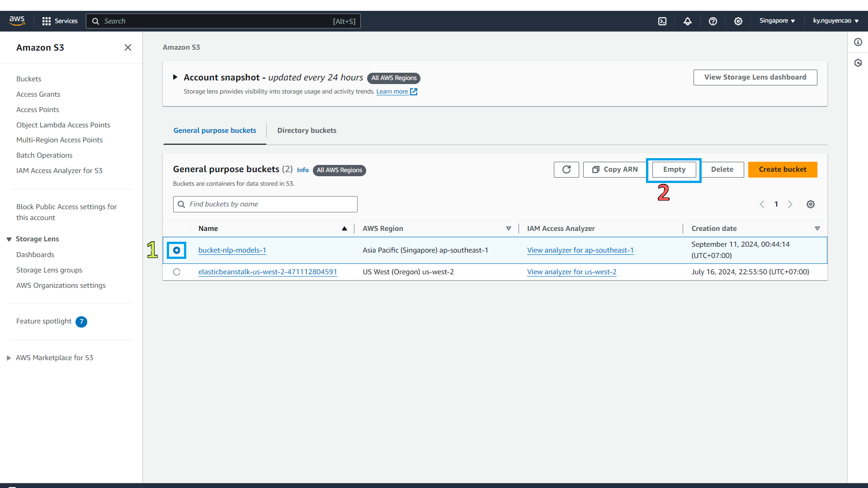Click the Info link beside bucket count

coord(303,170)
